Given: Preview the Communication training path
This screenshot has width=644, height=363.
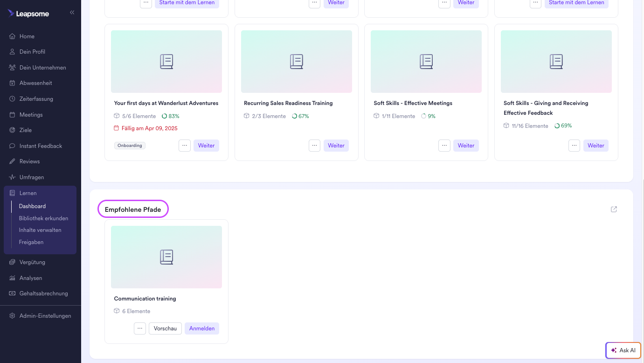Looking at the screenshot, I should (165, 328).
